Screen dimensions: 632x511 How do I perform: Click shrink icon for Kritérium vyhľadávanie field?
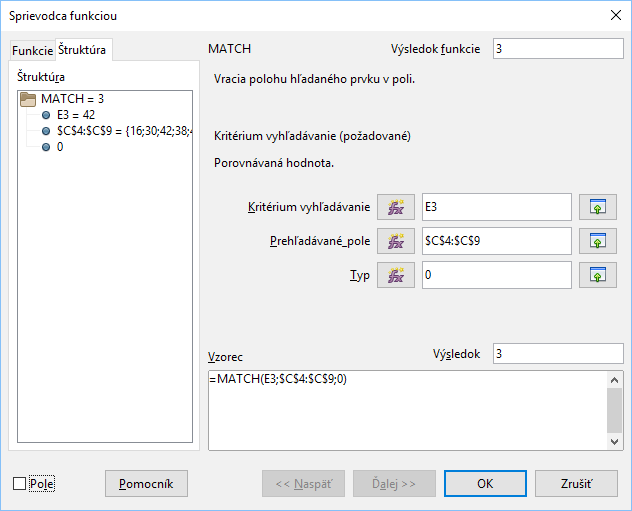click(x=598, y=207)
